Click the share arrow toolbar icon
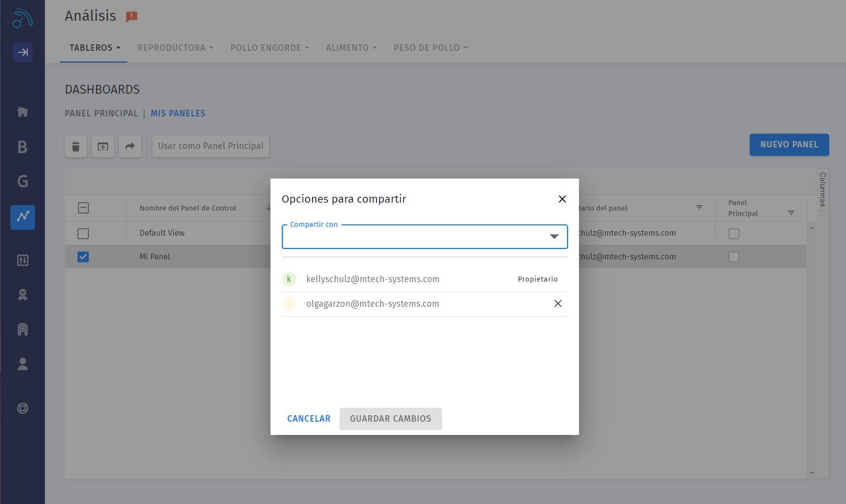Image resolution: width=846 pixels, height=504 pixels. pyautogui.click(x=130, y=146)
